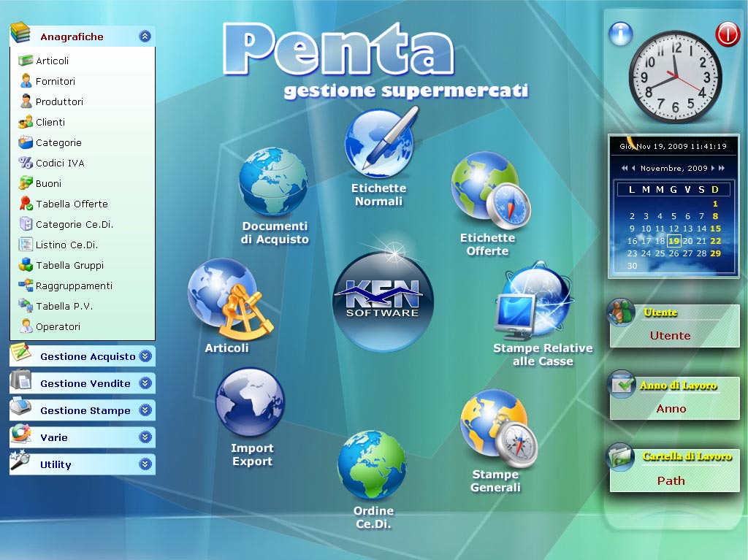This screenshot has height=560, width=748.
Task: Click the Gestione Acquisto header label
Action: coord(88,356)
